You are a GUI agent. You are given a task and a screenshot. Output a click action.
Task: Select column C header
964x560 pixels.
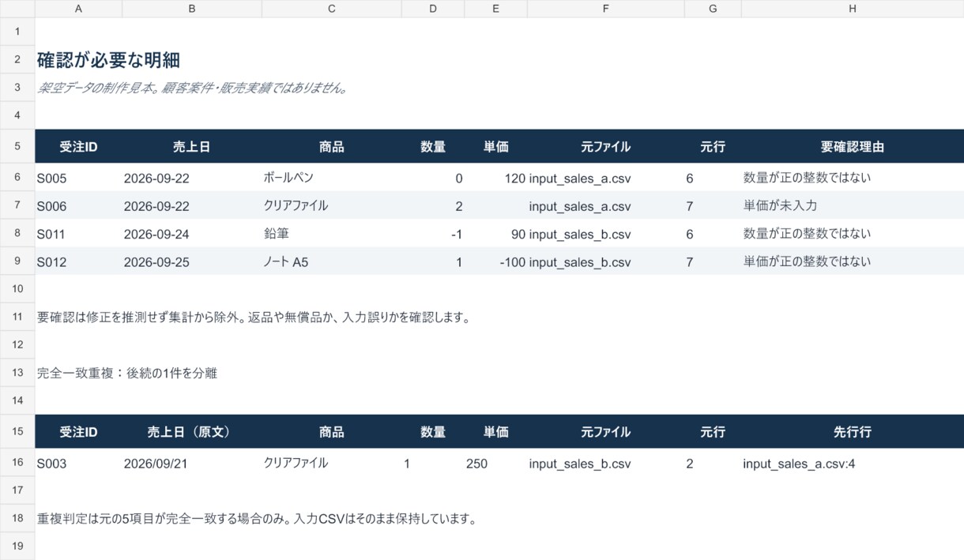332,9
